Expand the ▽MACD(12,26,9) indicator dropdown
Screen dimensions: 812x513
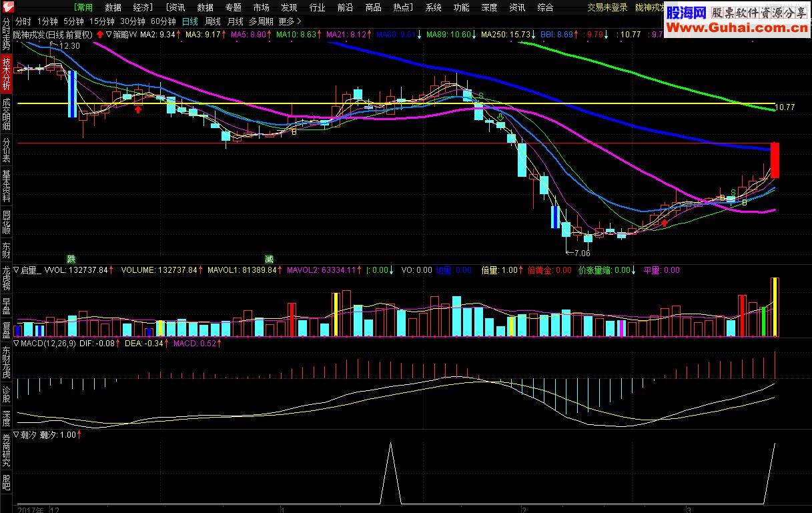44,344
